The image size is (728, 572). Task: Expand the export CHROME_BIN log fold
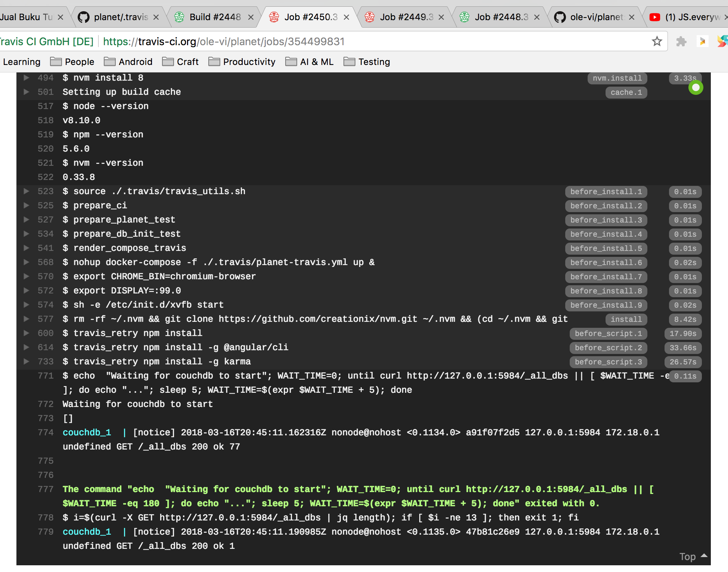coord(27,276)
